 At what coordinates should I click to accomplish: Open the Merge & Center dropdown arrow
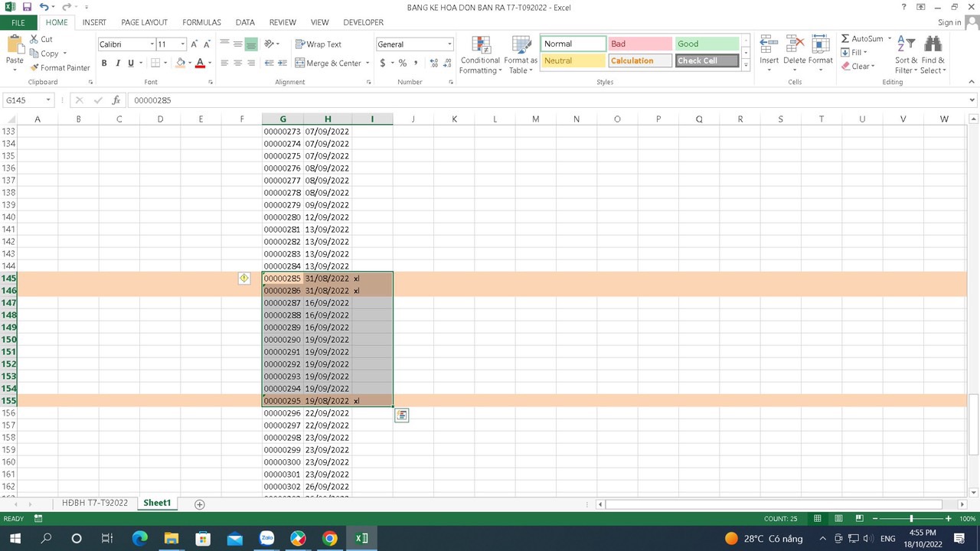[367, 64]
